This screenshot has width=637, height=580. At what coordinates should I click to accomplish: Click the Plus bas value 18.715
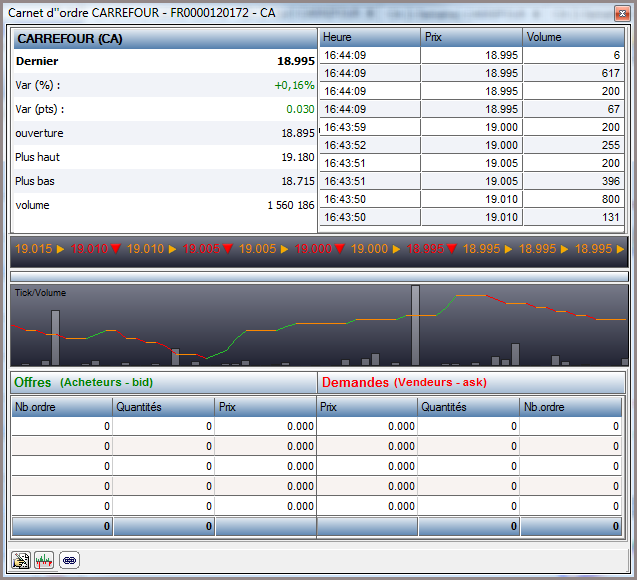pyautogui.click(x=298, y=181)
